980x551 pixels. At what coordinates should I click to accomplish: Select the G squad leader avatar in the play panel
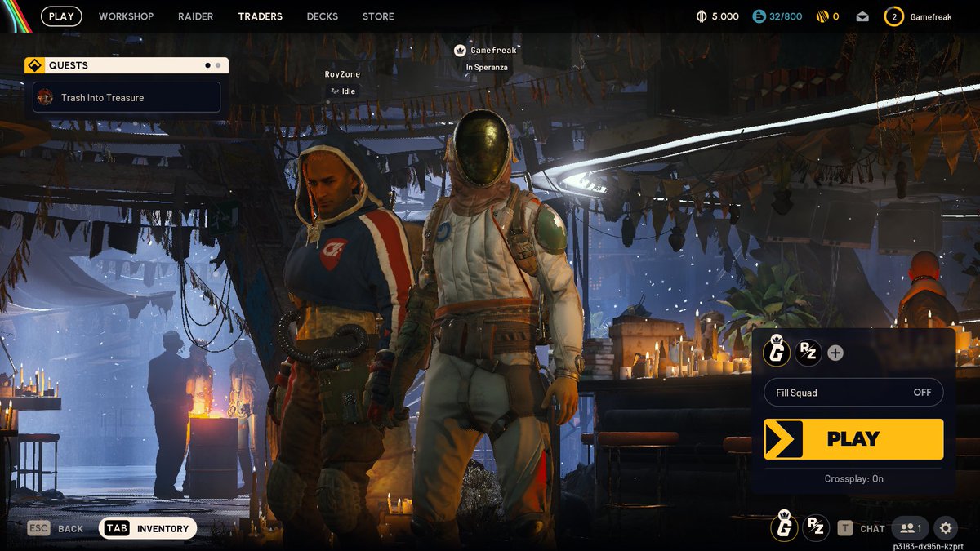click(777, 352)
